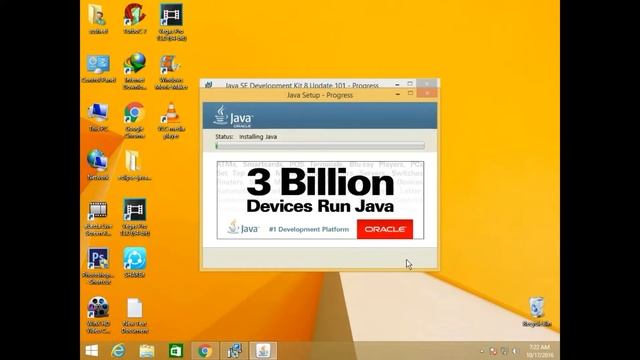Switch to Chrome in the taskbar
Screen dimensions: 640x360
(x=205, y=351)
